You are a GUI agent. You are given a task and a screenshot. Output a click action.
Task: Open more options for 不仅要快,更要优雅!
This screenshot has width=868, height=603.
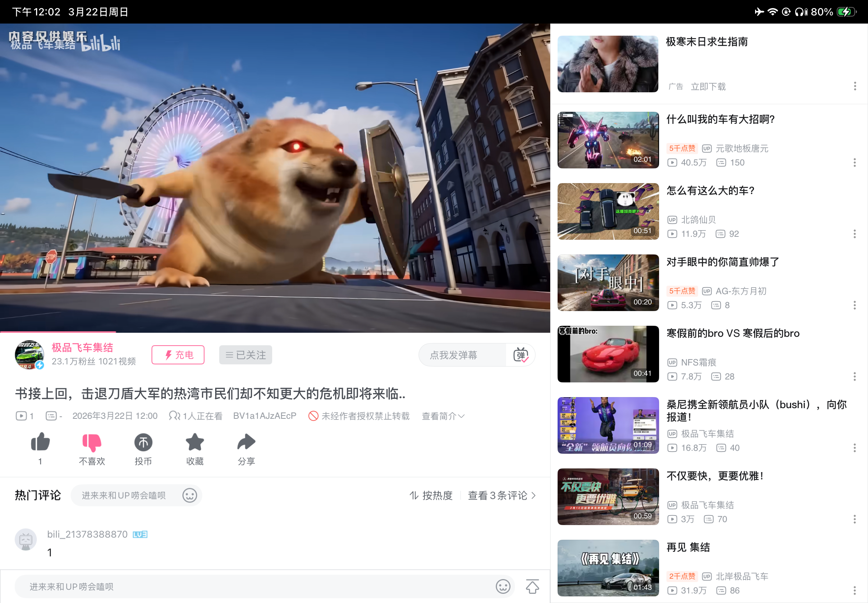click(855, 519)
